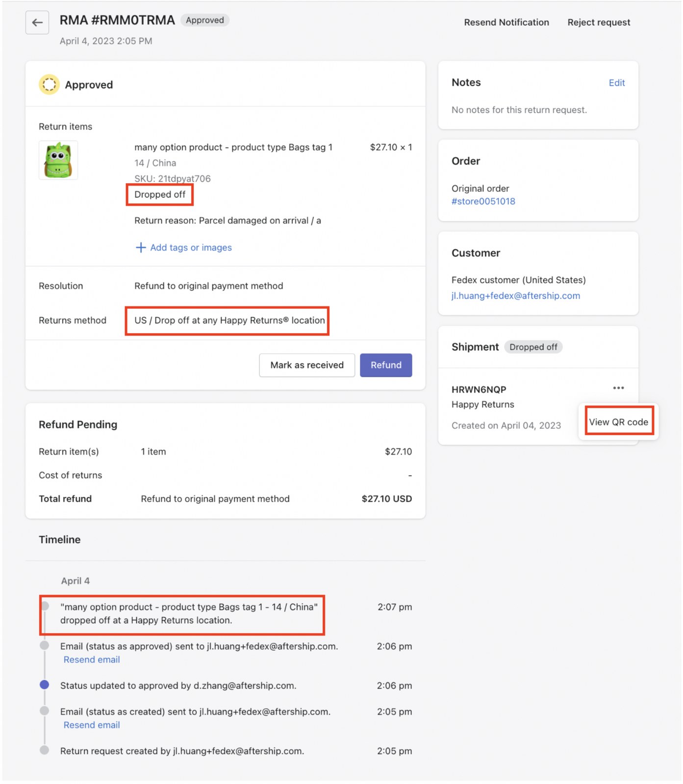Screen dimensions: 683x784
Task: Click the 'Cost of returns' row label
Action: coord(71,475)
